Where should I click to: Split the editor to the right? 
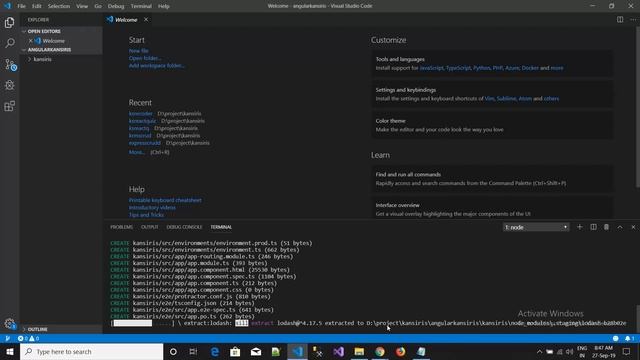(x=620, y=20)
